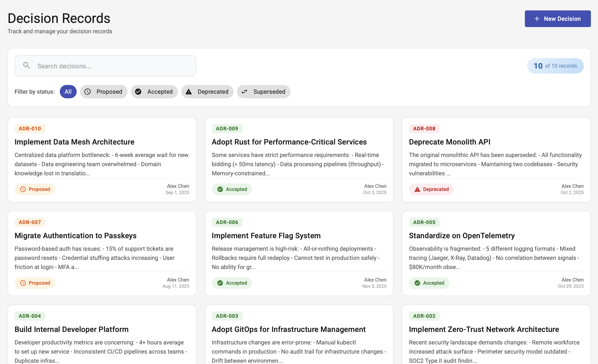Click the arrows icon on the Superseded filter
The height and width of the screenshot is (364, 598).
244,91
